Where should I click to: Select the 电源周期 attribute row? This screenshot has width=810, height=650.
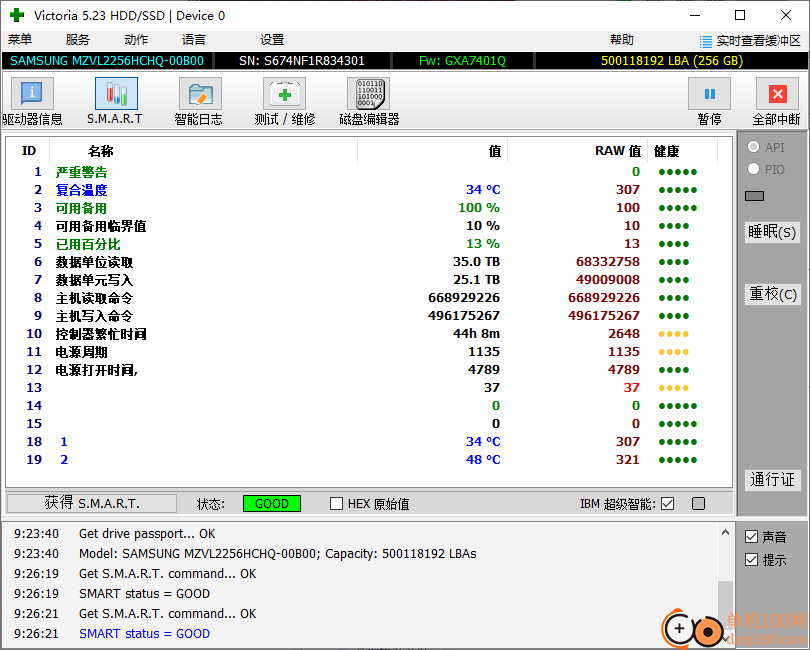[369, 352]
